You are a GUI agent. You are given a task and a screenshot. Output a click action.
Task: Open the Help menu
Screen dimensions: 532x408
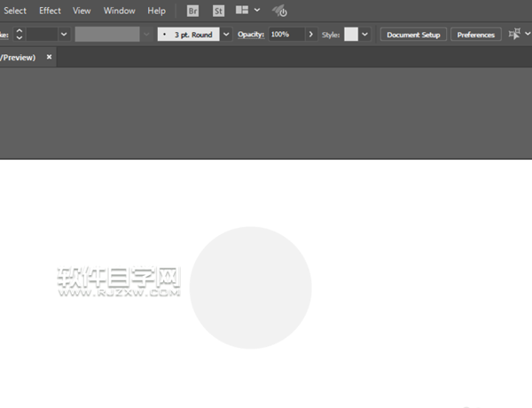(x=156, y=11)
